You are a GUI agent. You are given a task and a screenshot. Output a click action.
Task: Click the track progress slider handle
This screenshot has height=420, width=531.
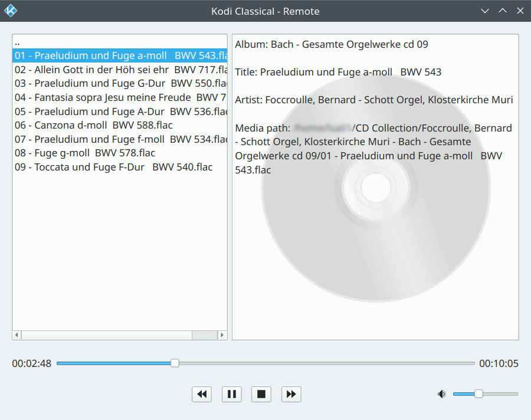tap(175, 363)
